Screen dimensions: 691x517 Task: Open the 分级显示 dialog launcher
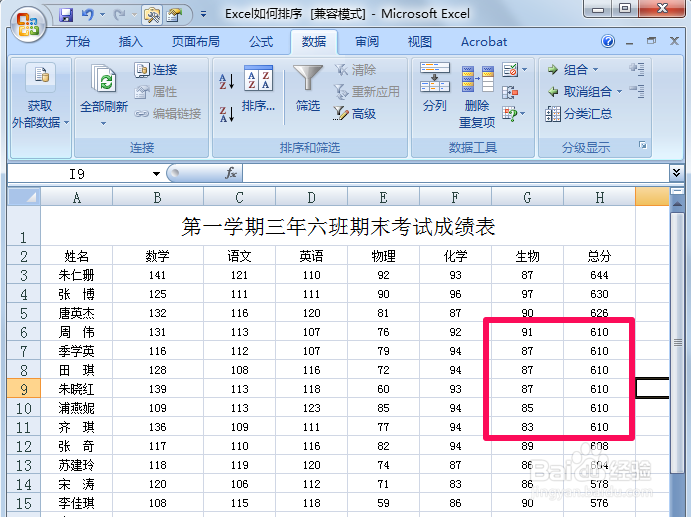point(643,145)
